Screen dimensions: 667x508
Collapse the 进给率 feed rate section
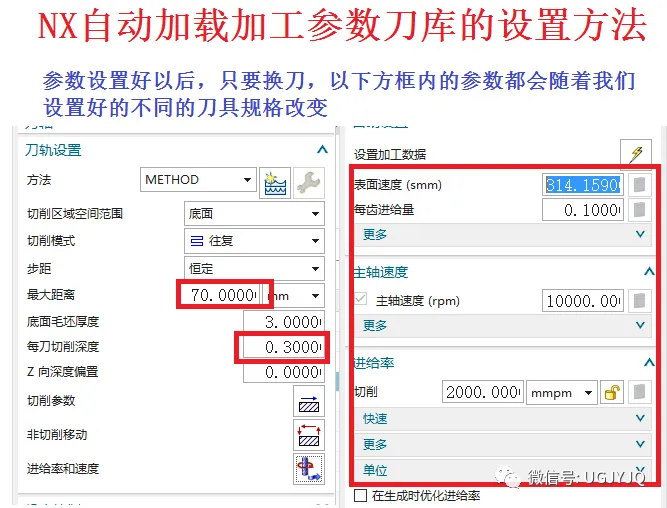(649, 362)
